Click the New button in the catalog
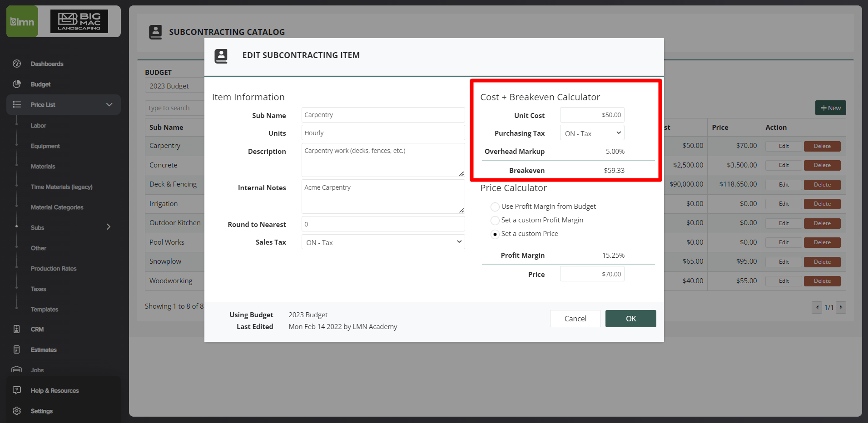868x423 pixels. point(830,108)
